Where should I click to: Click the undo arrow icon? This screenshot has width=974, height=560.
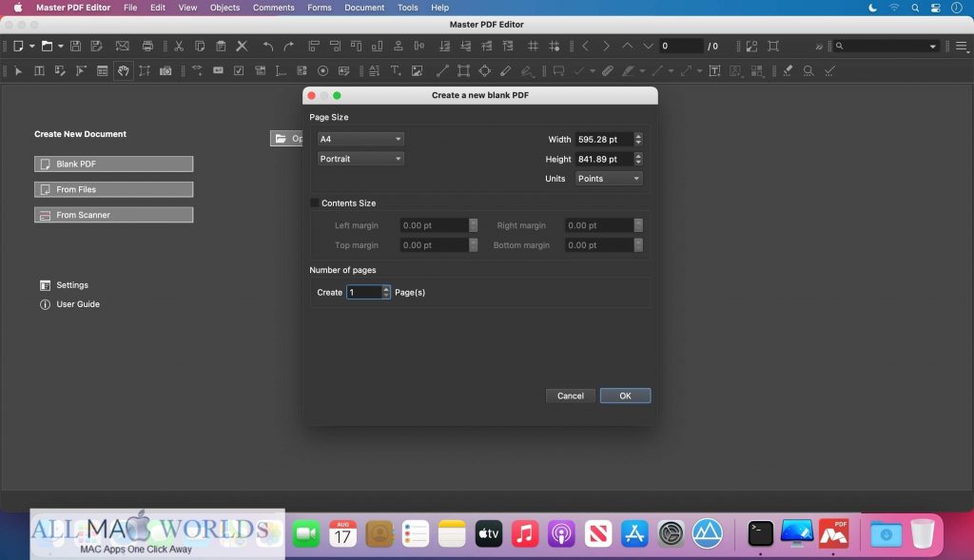(x=267, y=46)
